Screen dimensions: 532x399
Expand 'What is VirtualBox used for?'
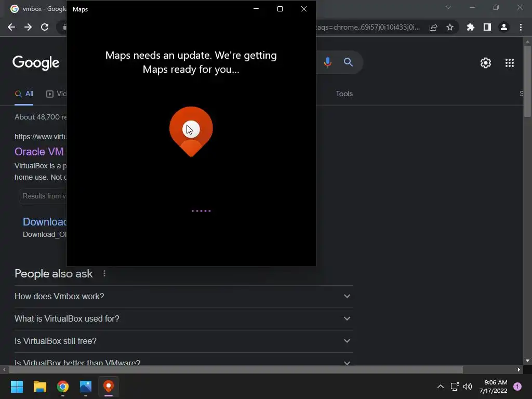[x=184, y=318]
